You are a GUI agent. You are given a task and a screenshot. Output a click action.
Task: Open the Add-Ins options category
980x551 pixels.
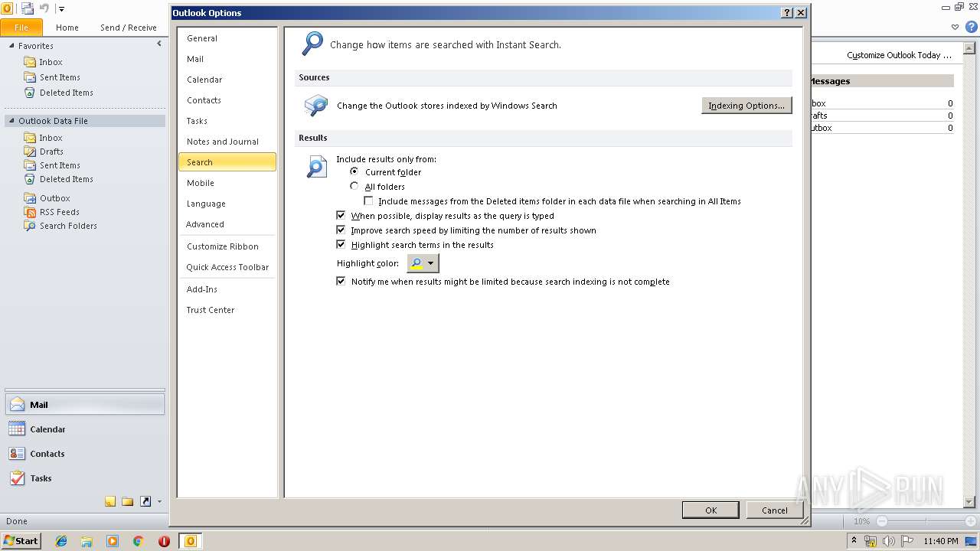coord(227,289)
